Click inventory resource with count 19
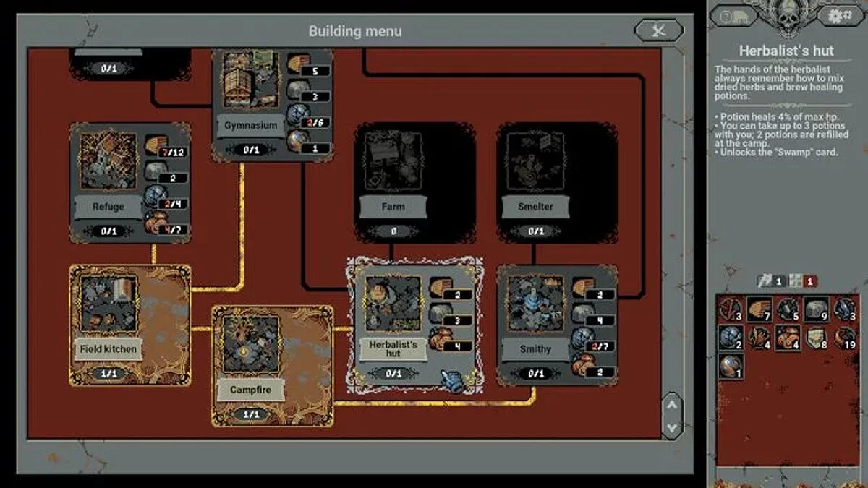868x488 pixels. [x=844, y=337]
